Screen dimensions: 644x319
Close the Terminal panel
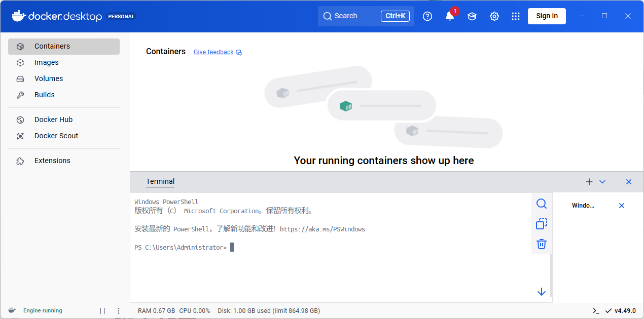click(x=629, y=182)
